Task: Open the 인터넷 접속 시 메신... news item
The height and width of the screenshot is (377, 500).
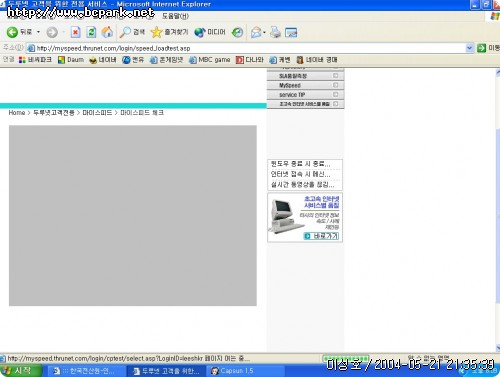Action: tap(300, 174)
